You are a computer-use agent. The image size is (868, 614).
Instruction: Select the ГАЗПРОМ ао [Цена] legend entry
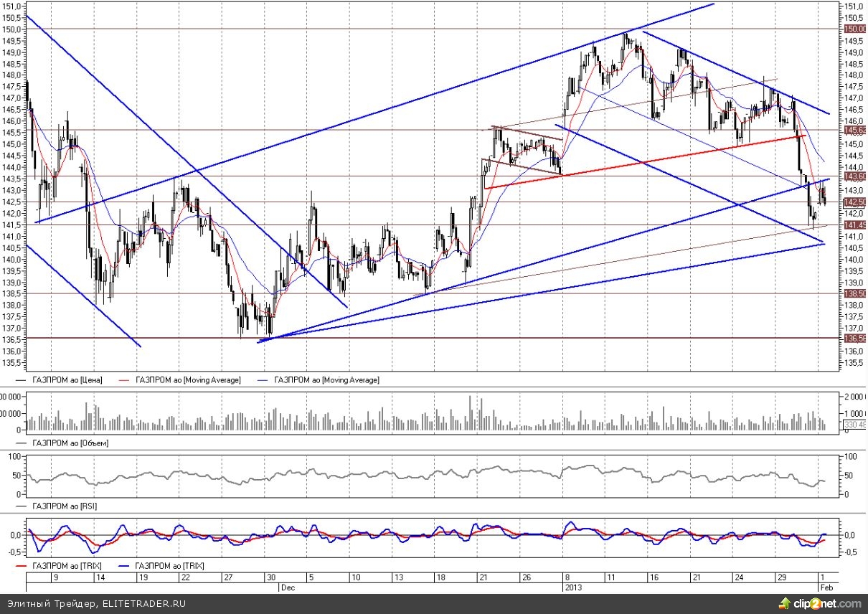(67, 379)
